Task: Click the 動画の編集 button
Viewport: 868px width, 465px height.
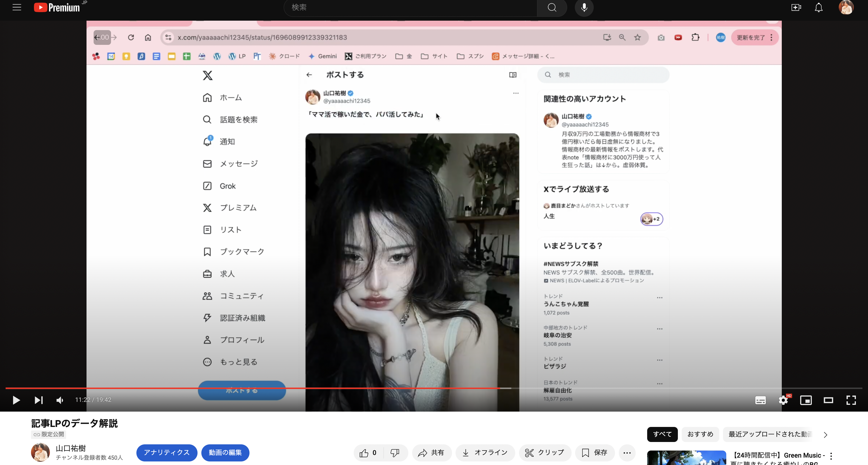Action: [225, 453]
